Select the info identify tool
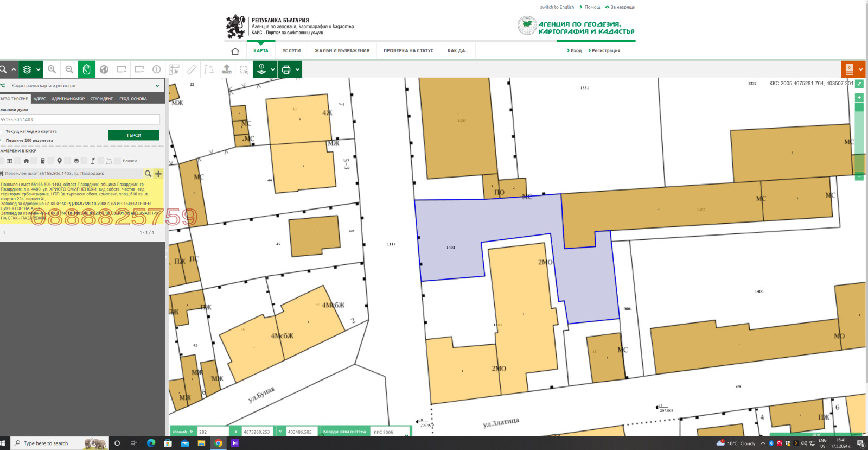868x450 pixels. point(157,69)
